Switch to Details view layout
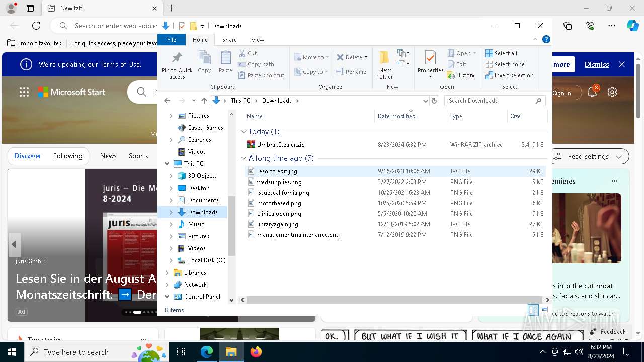This screenshot has width=644, height=362. coord(533,310)
